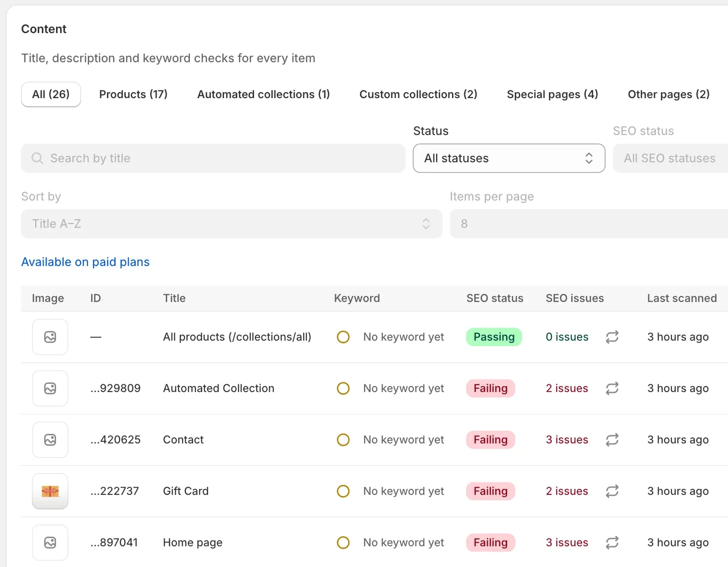
Task: Click the ID ...897041
Action: [x=114, y=542]
